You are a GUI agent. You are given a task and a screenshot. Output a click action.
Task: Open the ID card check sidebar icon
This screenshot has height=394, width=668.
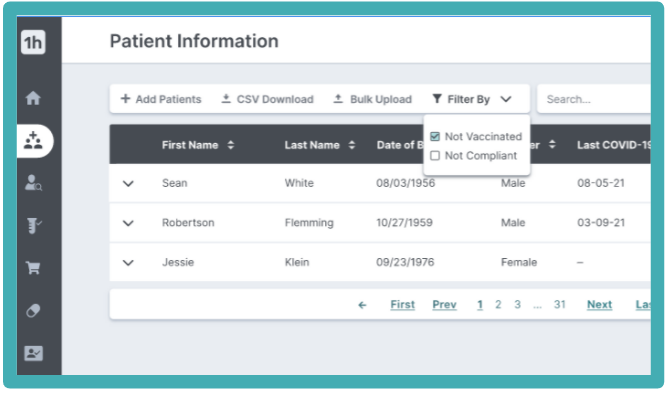(33, 353)
